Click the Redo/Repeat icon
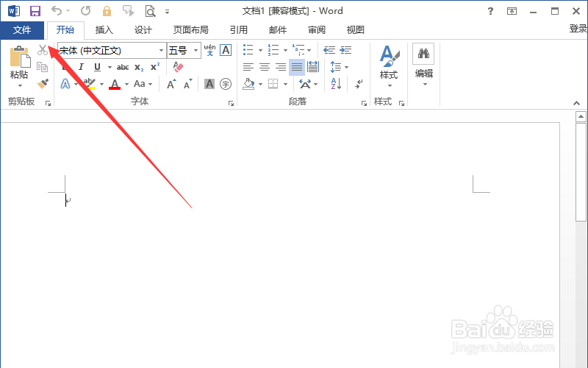 86,11
